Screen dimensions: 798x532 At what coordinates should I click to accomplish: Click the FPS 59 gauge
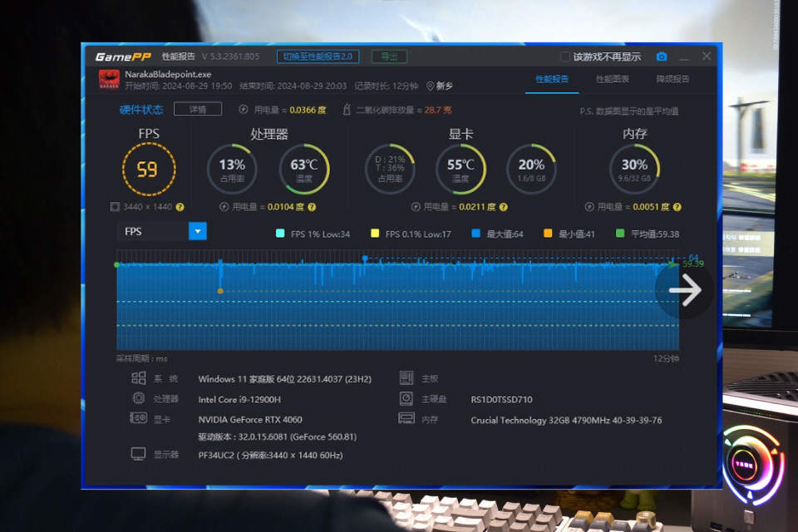[x=149, y=169]
